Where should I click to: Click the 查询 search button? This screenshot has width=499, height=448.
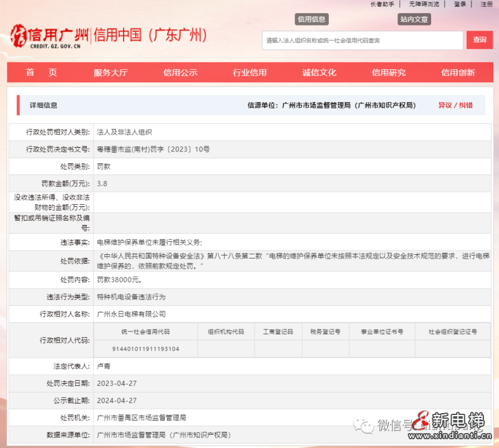pos(479,40)
